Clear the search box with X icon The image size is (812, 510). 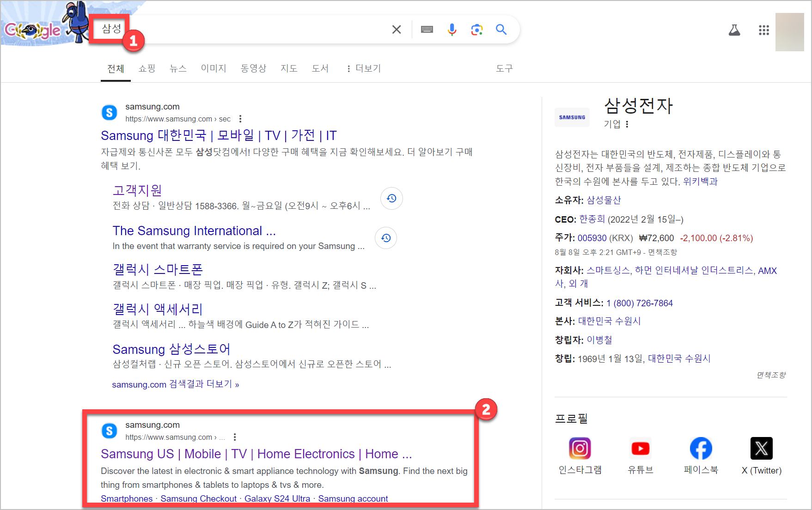click(x=397, y=30)
